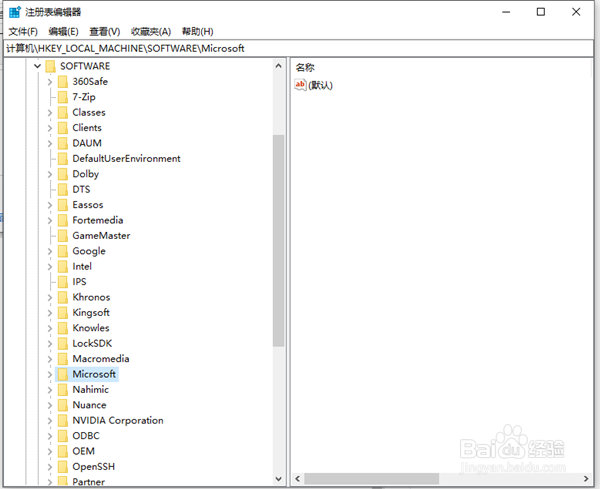Select the NVIDIA Corporation key label

(118, 421)
